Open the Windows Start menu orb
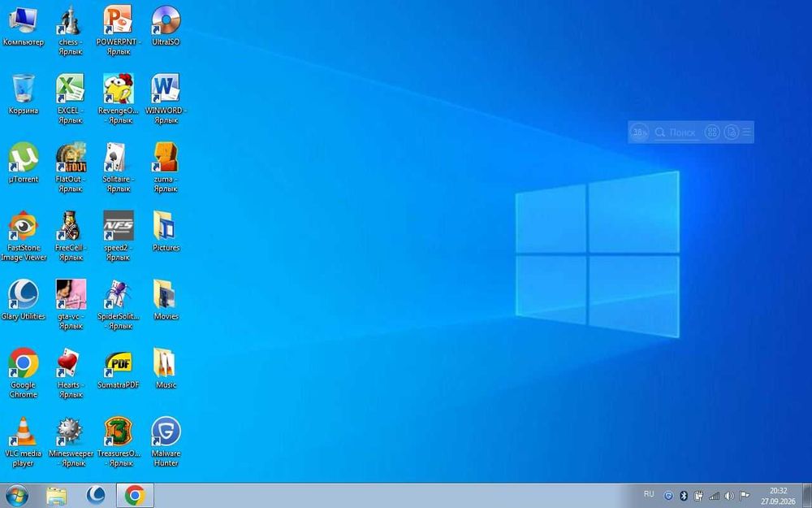 click(17, 496)
